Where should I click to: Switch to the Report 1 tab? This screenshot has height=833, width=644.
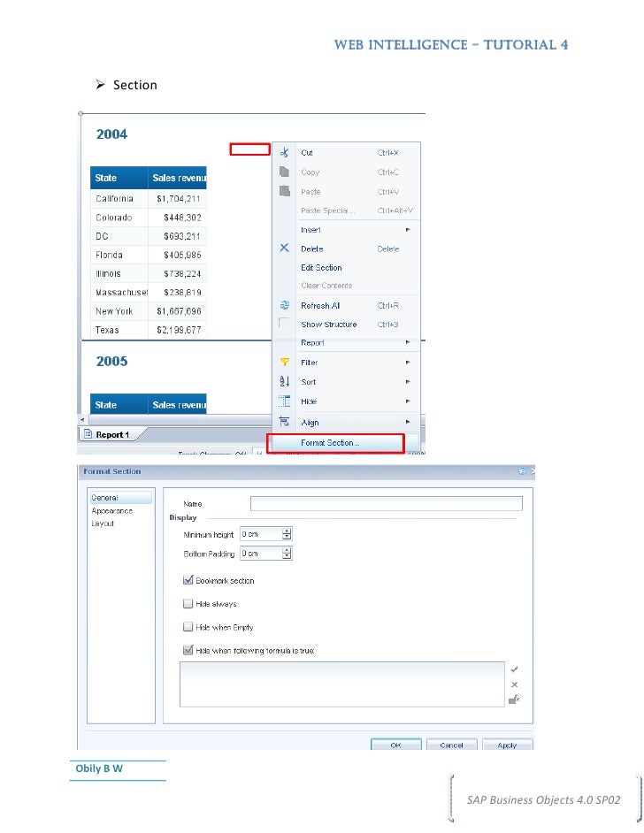[112, 434]
